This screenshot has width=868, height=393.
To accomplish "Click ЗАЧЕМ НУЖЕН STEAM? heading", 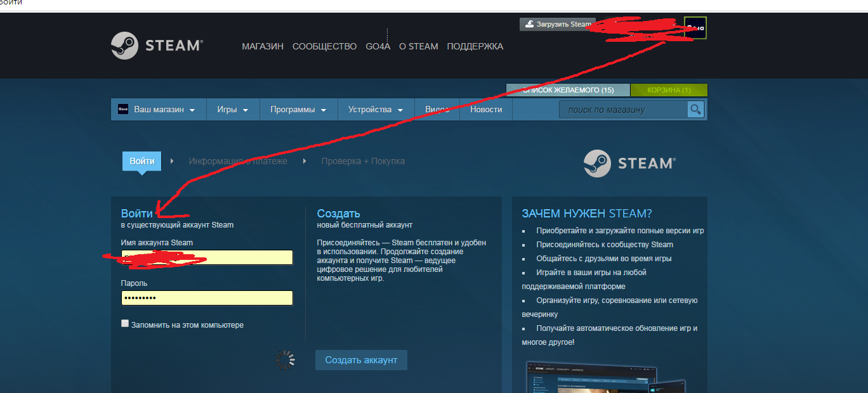I will click(587, 214).
